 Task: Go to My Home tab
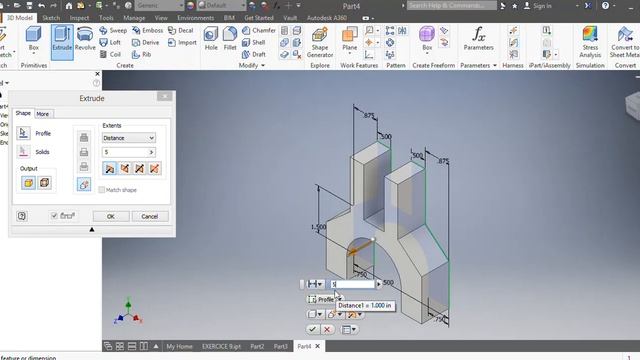point(179,346)
